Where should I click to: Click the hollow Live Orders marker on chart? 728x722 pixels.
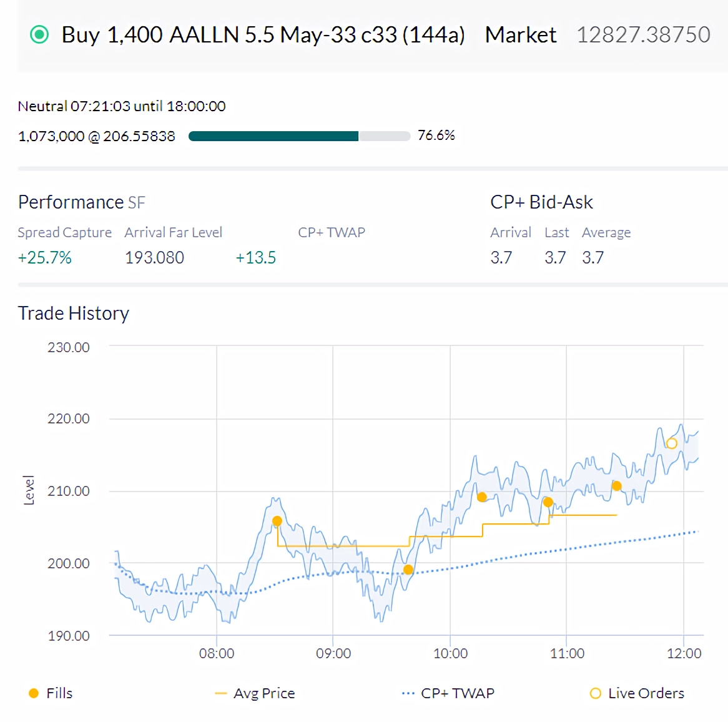click(x=671, y=443)
